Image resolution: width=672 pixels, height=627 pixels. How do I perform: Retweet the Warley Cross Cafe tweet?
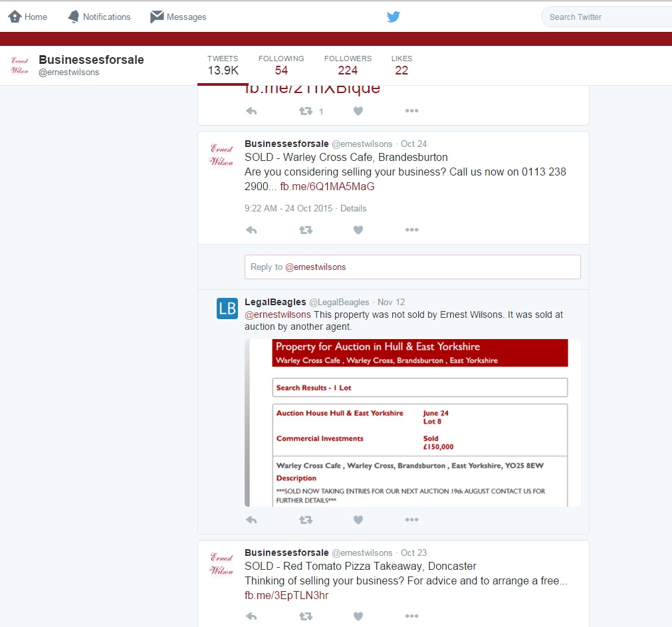tap(306, 230)
